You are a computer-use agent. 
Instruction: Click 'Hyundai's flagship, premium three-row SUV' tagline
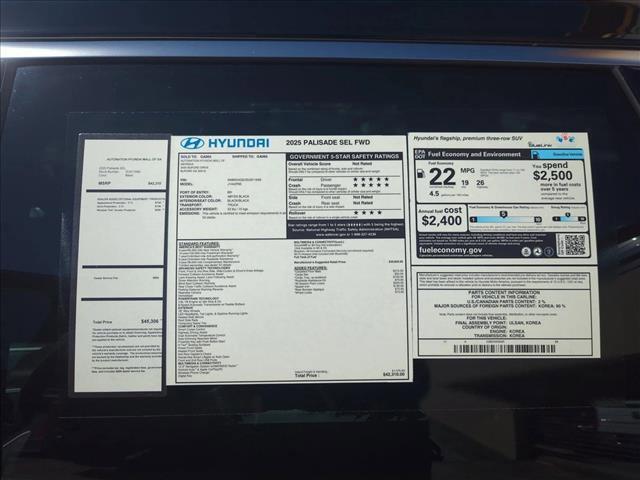coord(468,138)
